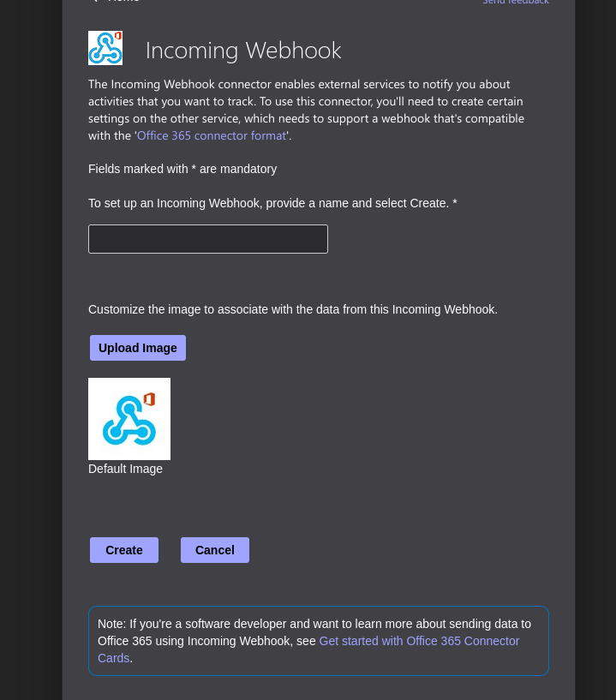Screen dimensions: 616x700
Task: Click the Incoming Webhook header icon
Action: (105, 48)
